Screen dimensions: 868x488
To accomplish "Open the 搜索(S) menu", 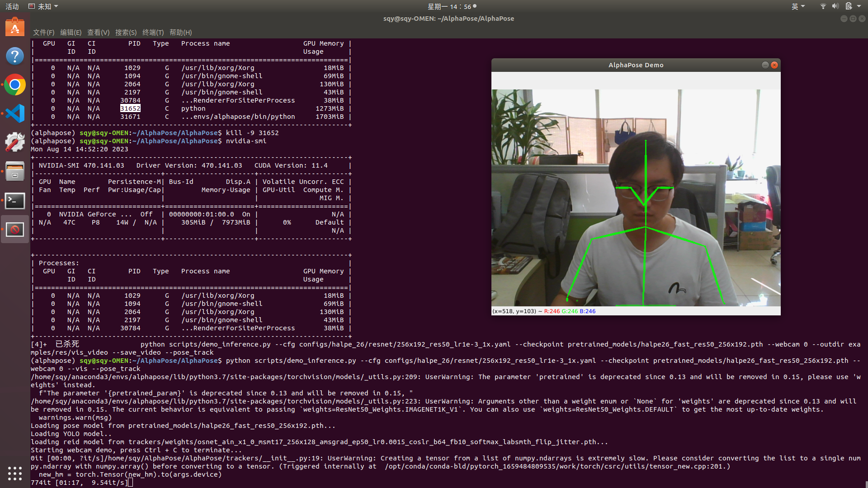I will pyautogui.click(x=126, y=33).
